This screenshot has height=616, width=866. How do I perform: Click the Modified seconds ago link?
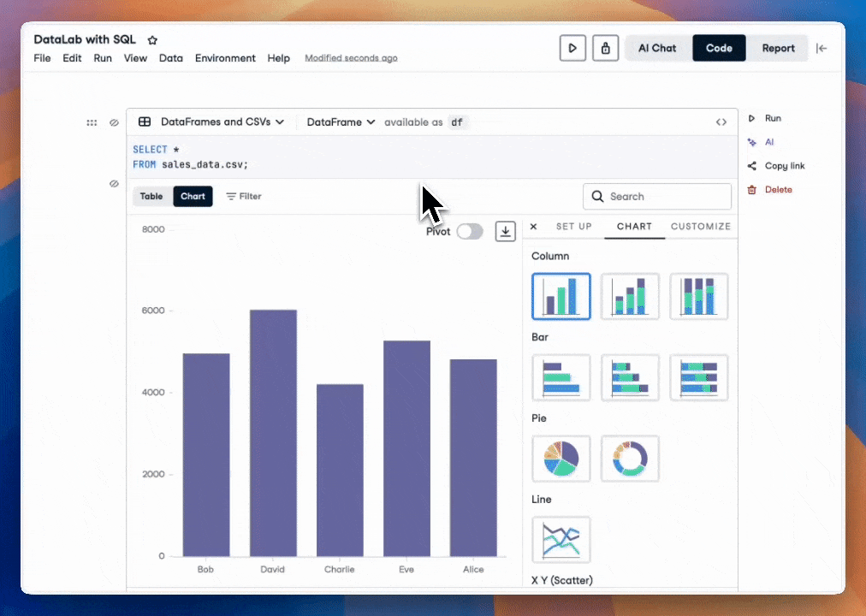351,58
